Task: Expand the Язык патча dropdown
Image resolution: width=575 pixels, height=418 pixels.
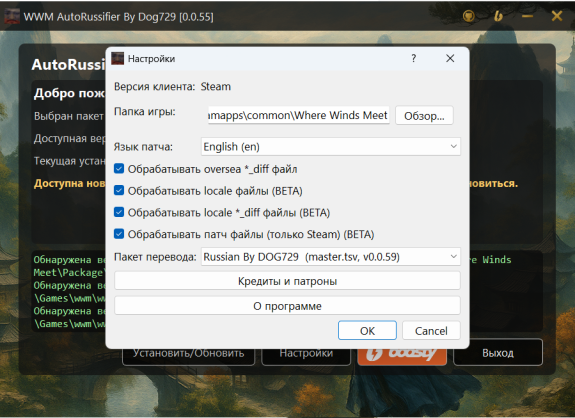Action: [331, 147]
